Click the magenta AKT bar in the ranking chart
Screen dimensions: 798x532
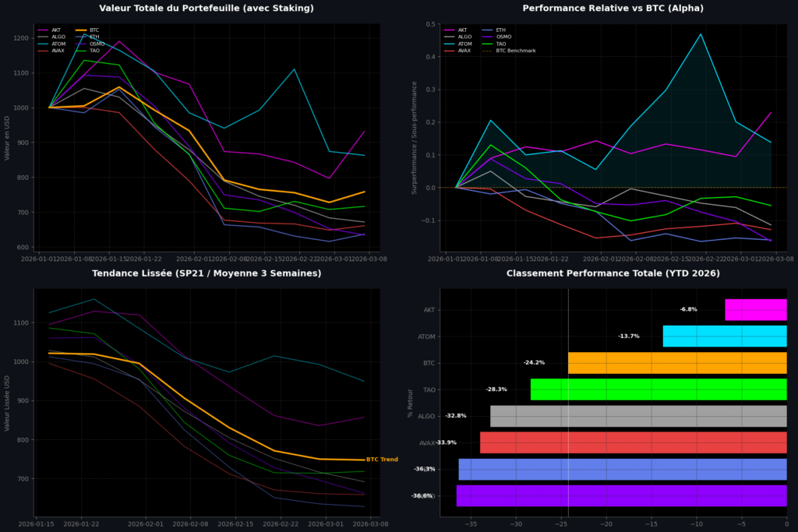click(755, 309)
